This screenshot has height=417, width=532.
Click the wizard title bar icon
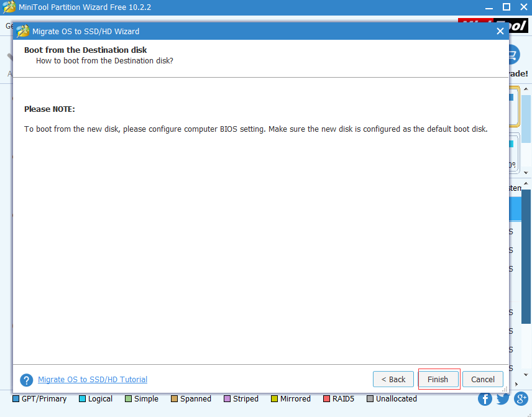(x=23, y=31)
